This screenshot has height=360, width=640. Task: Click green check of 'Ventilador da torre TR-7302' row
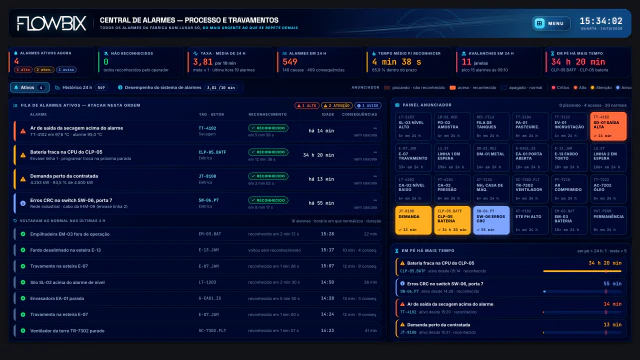(23, 331)
